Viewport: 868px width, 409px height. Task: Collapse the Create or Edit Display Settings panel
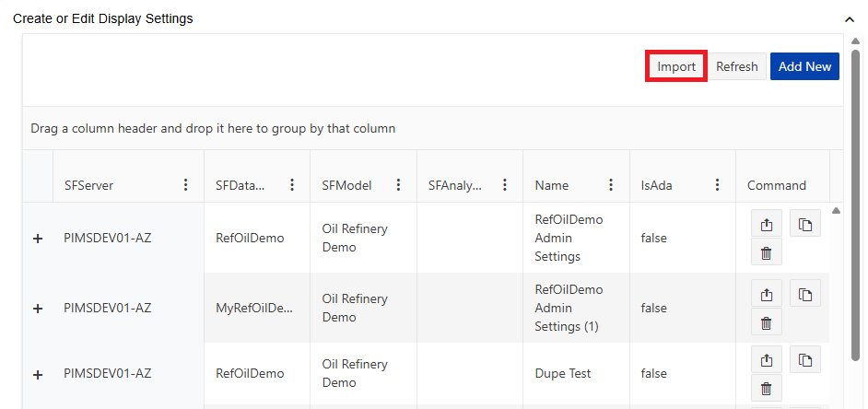pyautogui.click(x=850, y=18)
